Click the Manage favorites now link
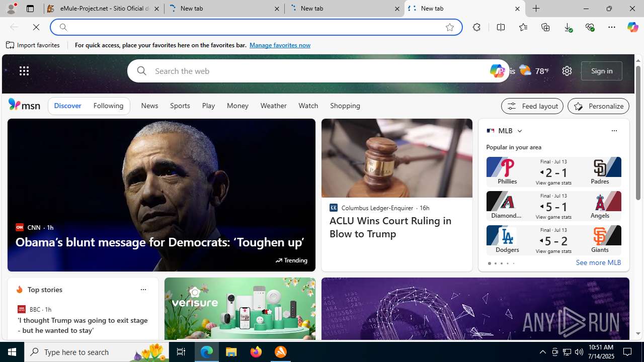The width and height of the screenshot is (644, 362). tap(280, 45)
